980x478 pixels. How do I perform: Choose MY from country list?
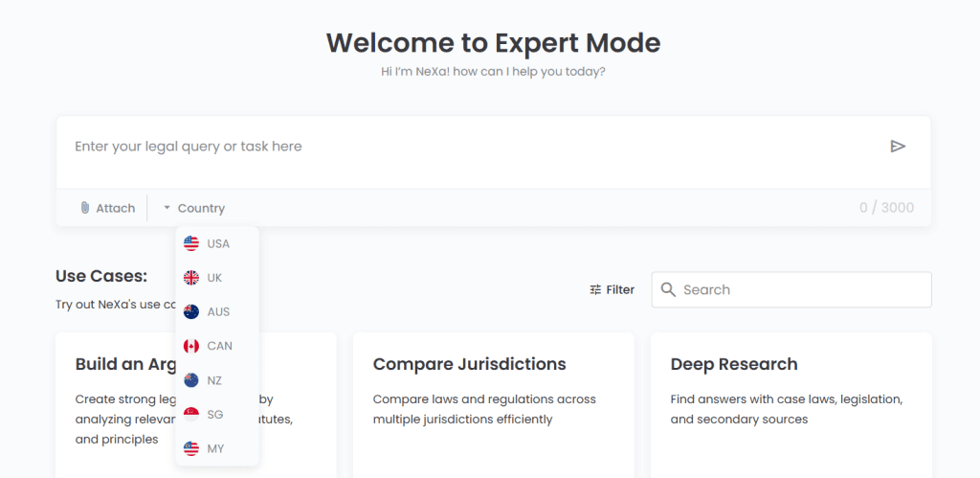(217, 448)
